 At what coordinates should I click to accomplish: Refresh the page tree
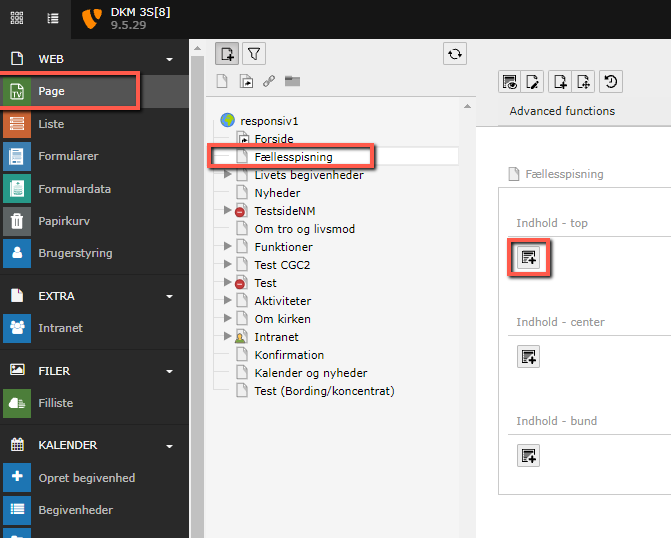click(x=455, y=54)
